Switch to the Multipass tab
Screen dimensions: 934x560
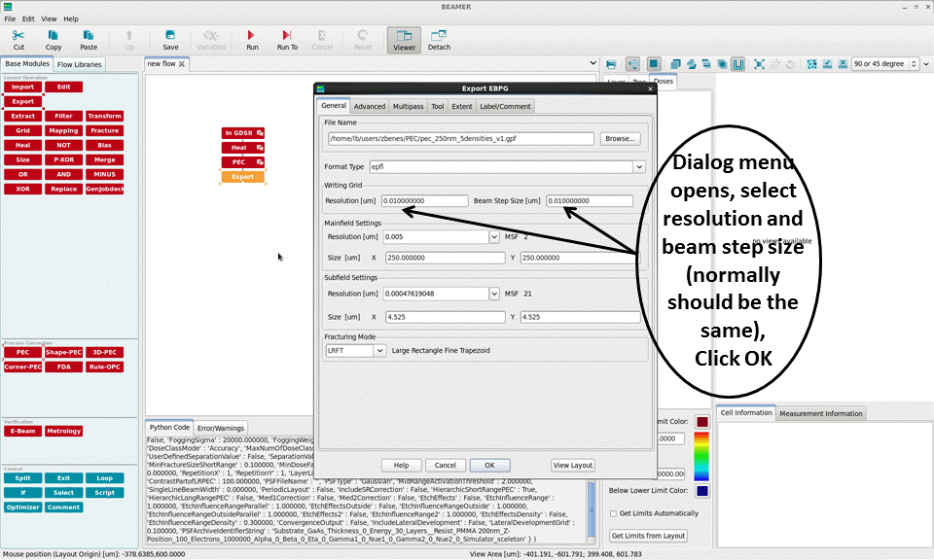coord(408,106)
